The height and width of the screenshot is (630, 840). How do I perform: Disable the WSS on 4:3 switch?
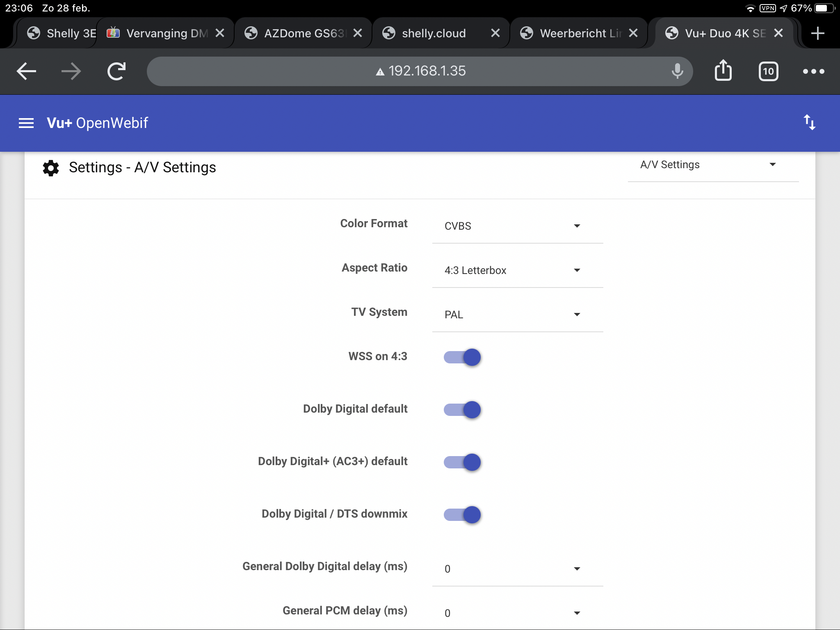[x=462, y=357]
